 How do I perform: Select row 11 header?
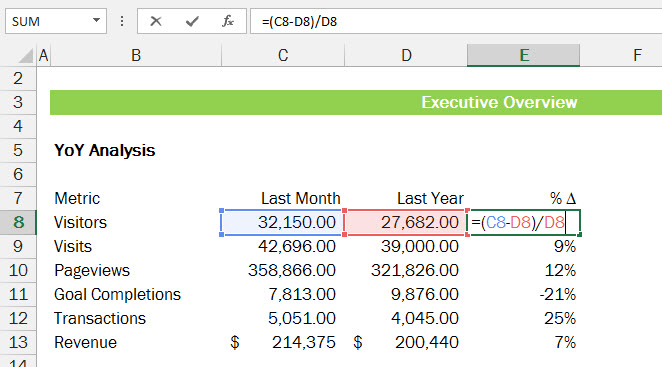pos(18,294)
